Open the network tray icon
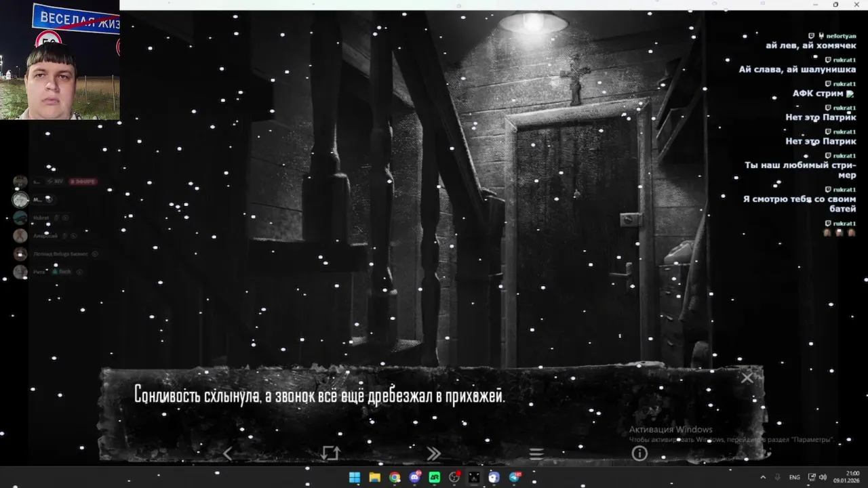This screenshot has width=868, height=488. click(812, 477)
